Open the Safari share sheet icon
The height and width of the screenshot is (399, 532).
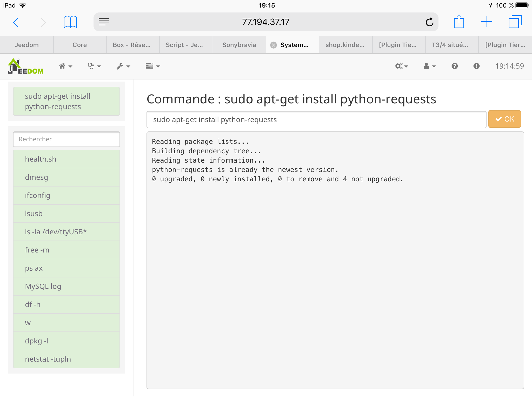459,21
